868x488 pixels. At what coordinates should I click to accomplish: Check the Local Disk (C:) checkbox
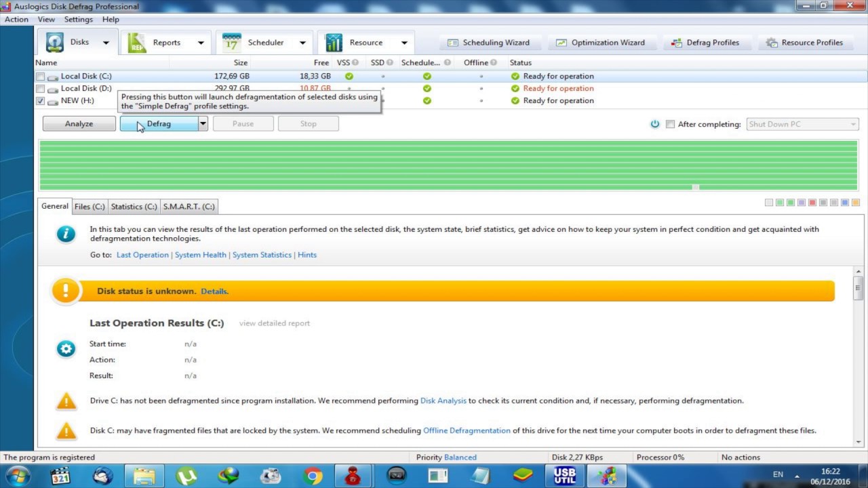41,77
